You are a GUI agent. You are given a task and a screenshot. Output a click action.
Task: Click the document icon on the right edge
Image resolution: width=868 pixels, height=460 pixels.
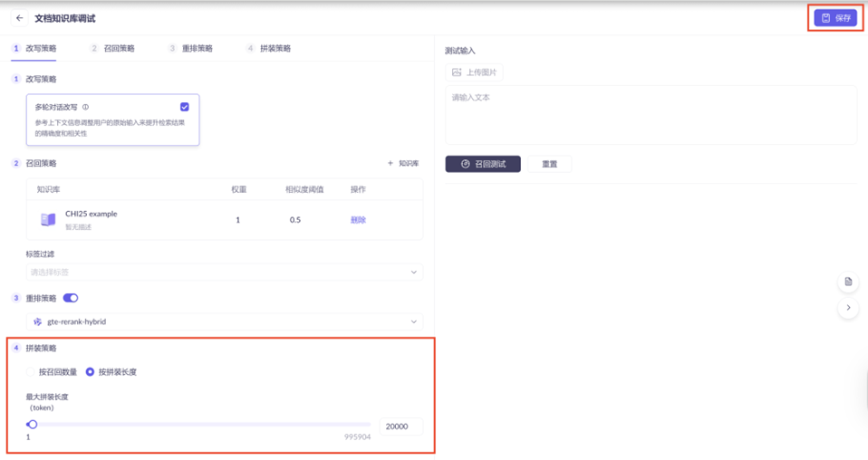(x=848, y=282)
